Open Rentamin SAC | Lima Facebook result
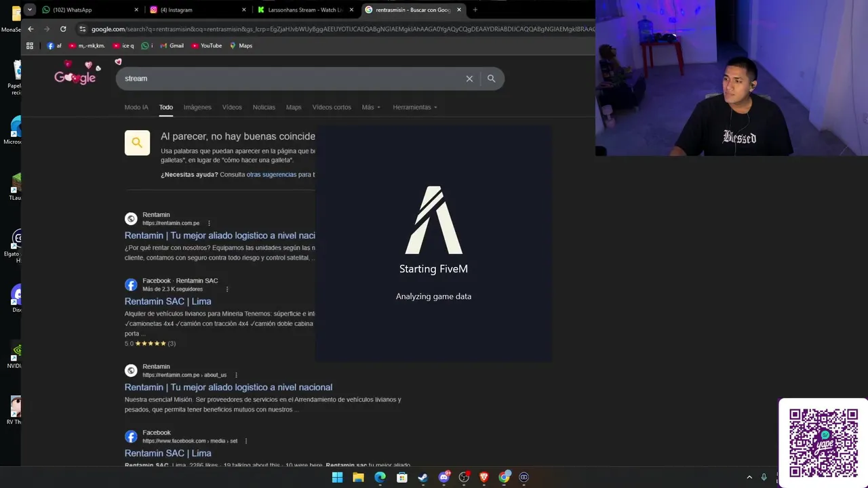This screenshot has width=868, height=488. (167, 301)
